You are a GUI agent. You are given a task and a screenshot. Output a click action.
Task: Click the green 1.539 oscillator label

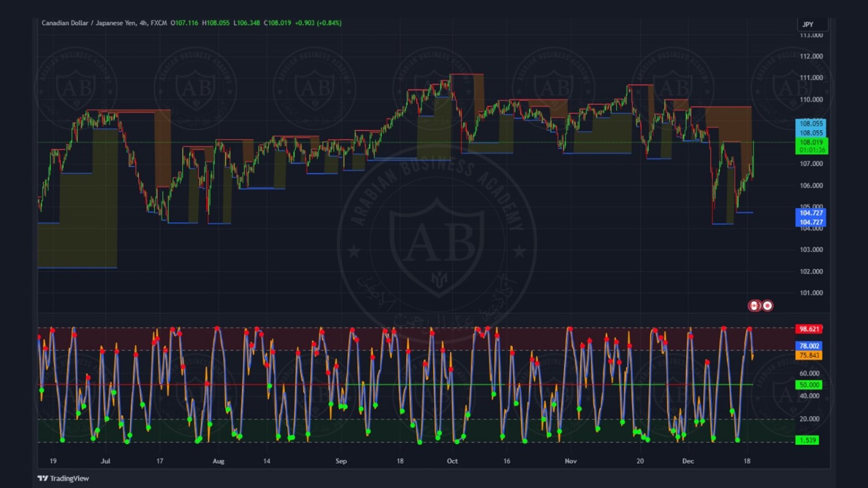807,440
